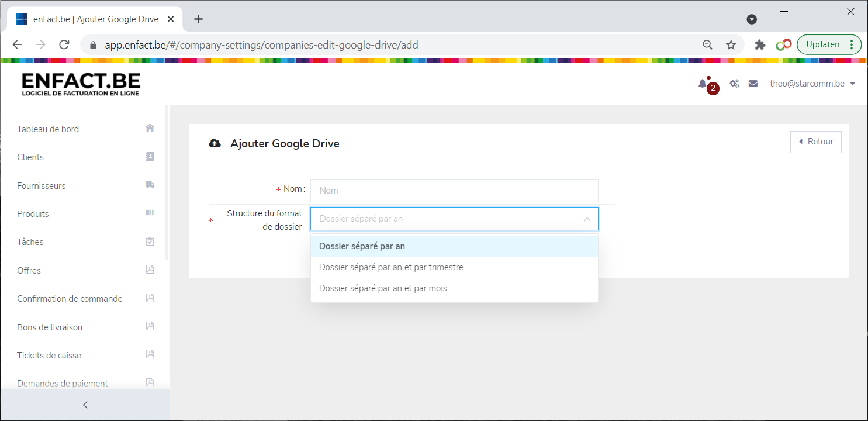Click the browser back arrow
This screenshot has height=421, width=868.
tap(17, 45)
